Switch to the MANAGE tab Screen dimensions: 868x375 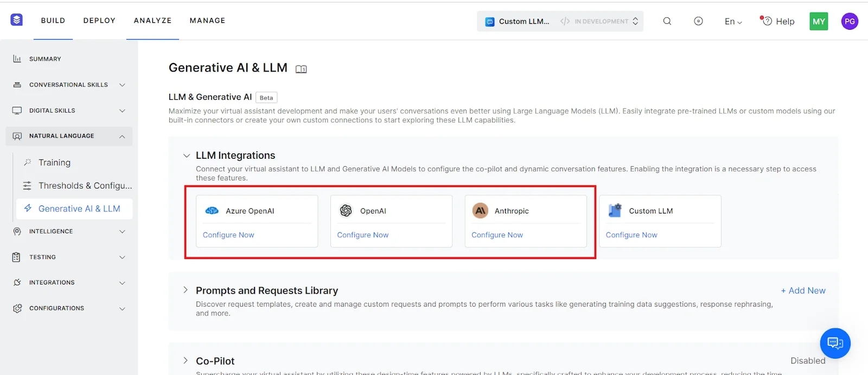(207, 21)
